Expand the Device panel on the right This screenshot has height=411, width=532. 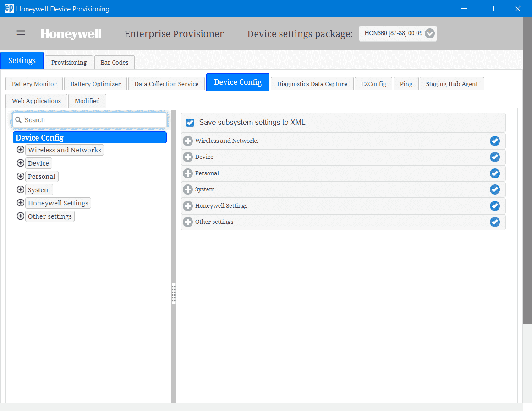click(x=188, y=157)
